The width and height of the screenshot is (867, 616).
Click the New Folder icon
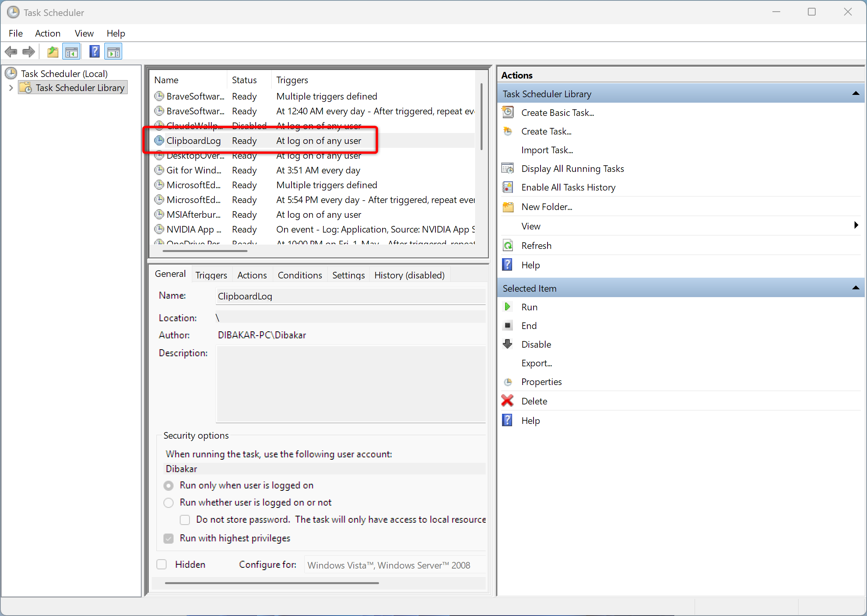[508, 206]
